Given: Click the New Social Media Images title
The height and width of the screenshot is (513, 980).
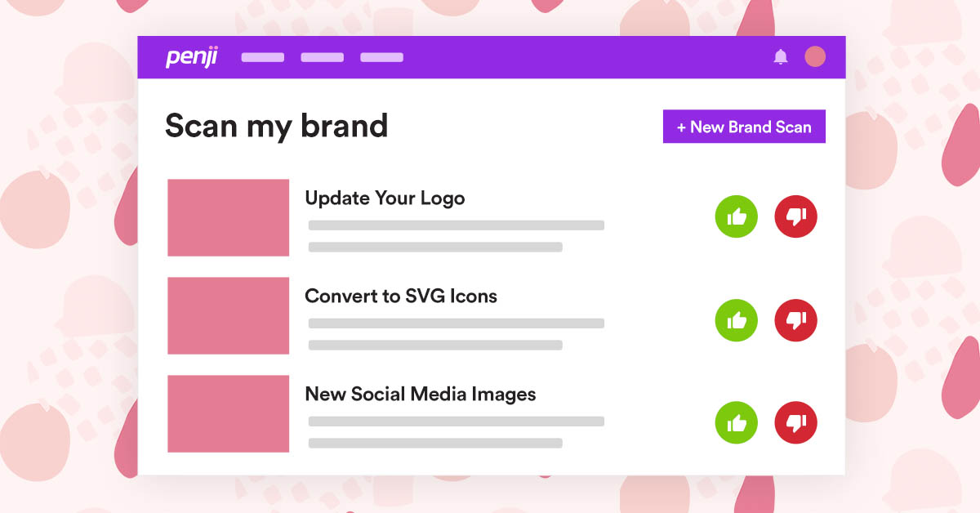Looking at the screenshot, I should [x=421, y=394].
